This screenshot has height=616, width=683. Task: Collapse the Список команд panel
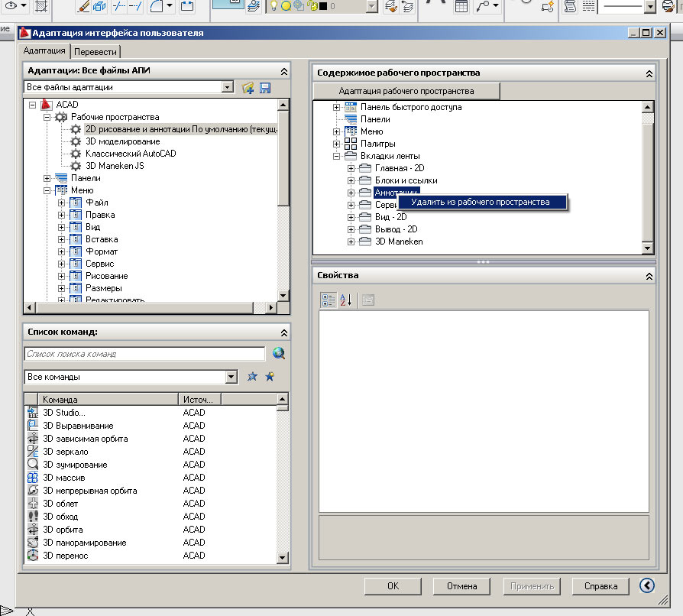283,332
